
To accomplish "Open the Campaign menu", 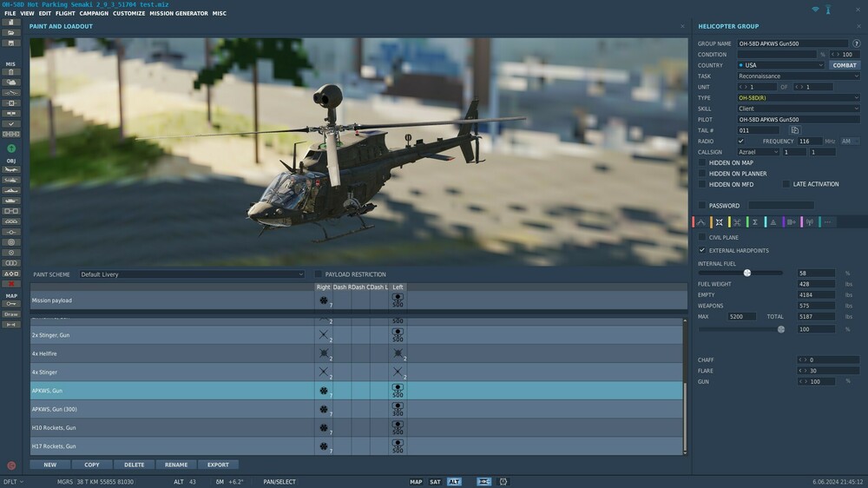I will tap(94, 14).
